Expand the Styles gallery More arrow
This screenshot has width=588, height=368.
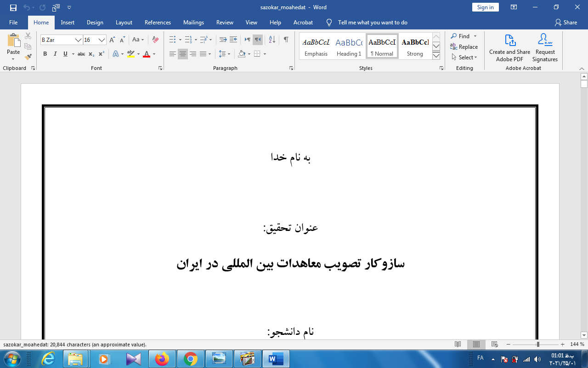tap(436, 56)
